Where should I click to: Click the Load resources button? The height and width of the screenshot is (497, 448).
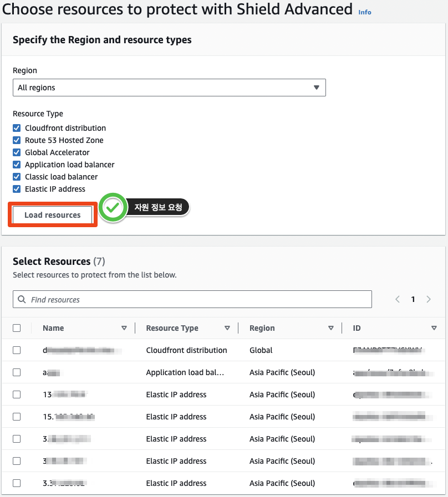point(52,215)
